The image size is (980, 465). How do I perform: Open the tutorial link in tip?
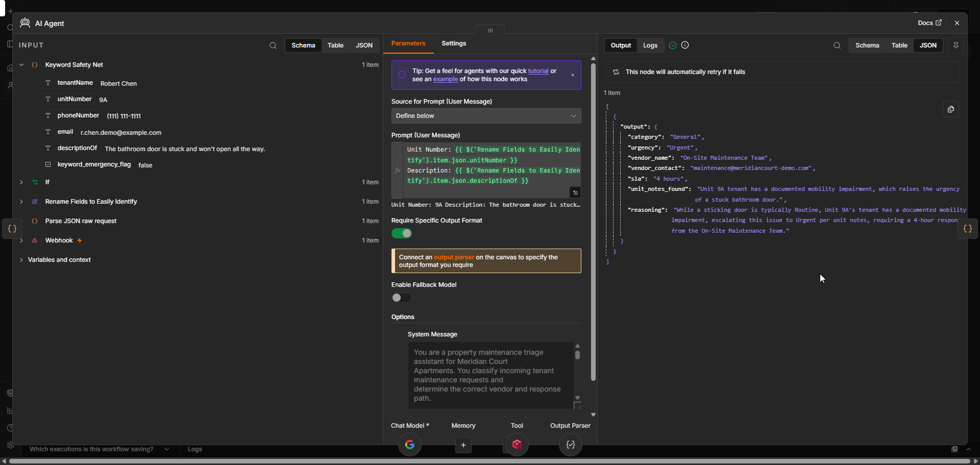click(538, 71)
